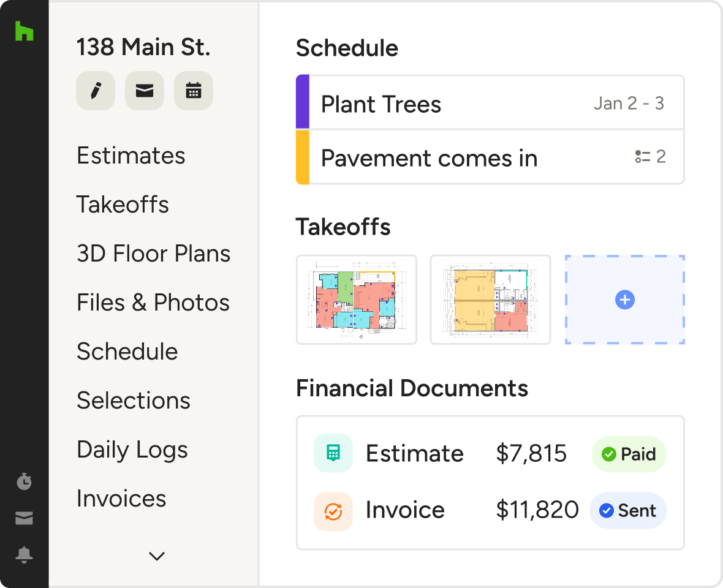Image resolution: width=723 pixels, height=588 pixels.
Task: Open Daily Logs section
Action: click(132, 450)
